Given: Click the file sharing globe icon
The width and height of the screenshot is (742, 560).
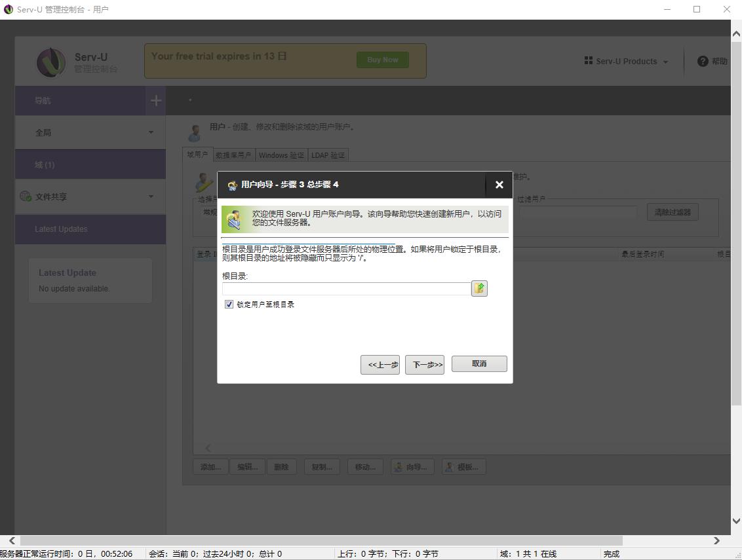Looking at the screenshot, I should pyautogui.click(x=26, y=196).
